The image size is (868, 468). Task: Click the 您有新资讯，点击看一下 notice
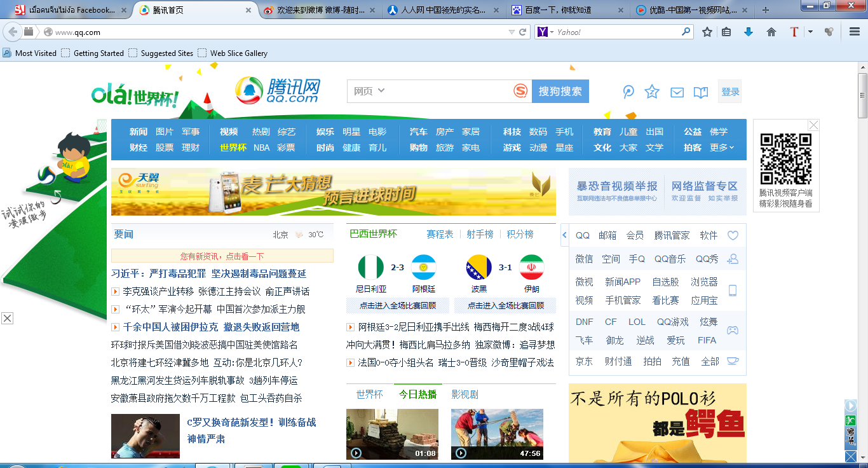222,256
